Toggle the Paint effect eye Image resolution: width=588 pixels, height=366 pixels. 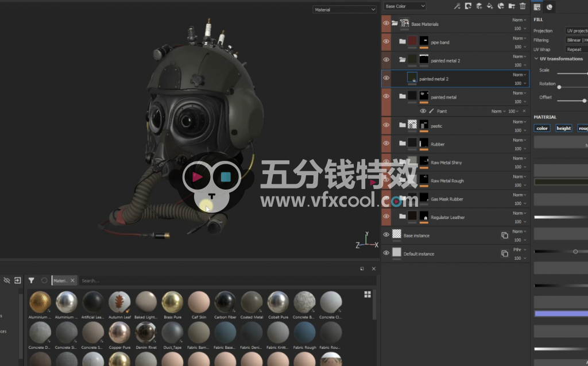click(423, 111)
